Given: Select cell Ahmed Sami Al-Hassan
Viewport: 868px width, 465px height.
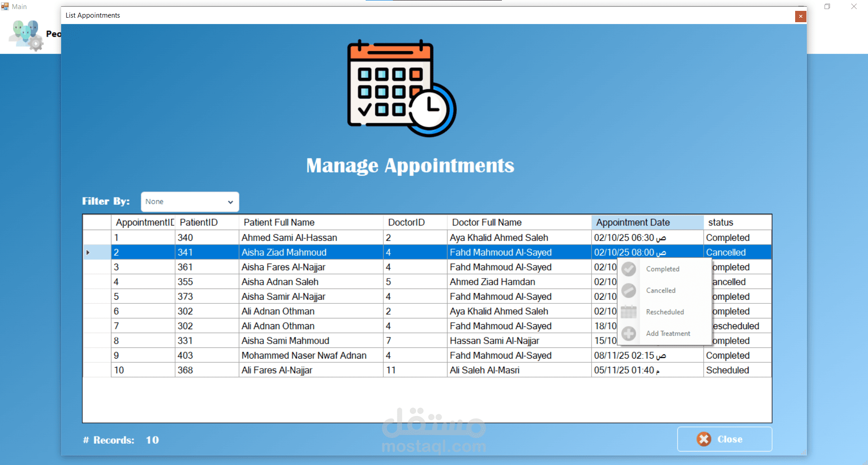Looking at the screenshot, I should pos(311,238).
